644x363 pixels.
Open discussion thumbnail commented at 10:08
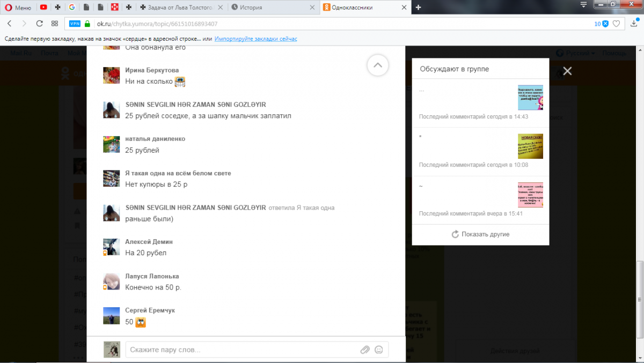click(x=530, y=146)
